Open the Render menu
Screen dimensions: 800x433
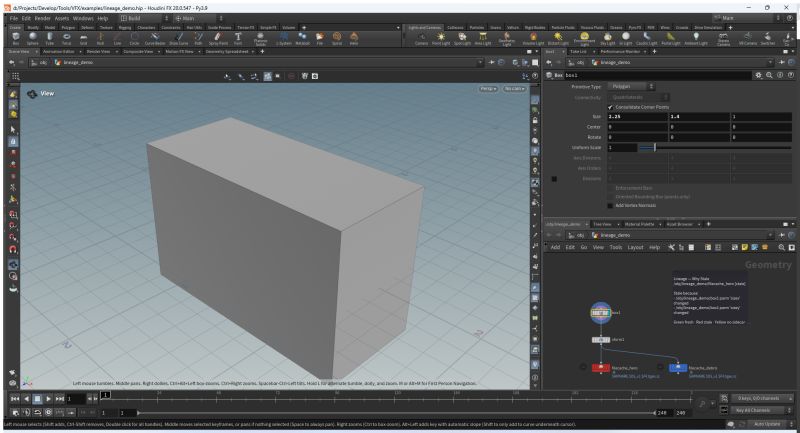[x=43, y=18]
